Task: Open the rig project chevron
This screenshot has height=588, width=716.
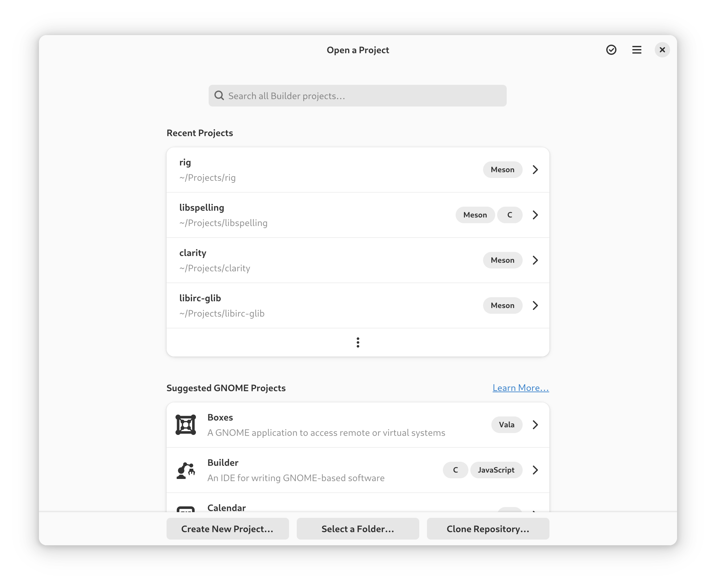Action: point(535,169)
